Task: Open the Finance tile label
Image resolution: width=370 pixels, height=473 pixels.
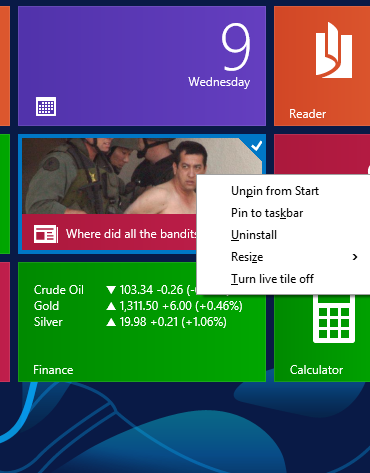Action: [53, 370]
